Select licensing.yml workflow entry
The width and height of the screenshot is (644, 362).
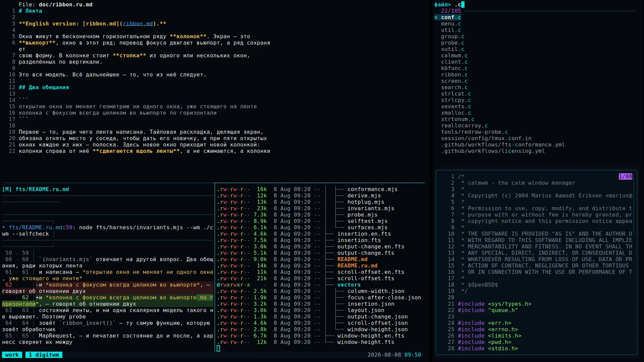point(493,152)
